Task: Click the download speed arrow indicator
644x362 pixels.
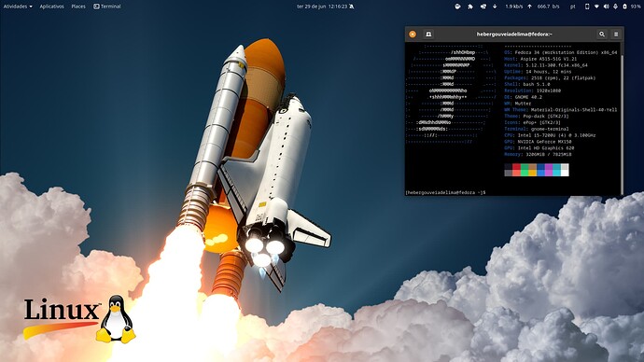Action: 495,7
